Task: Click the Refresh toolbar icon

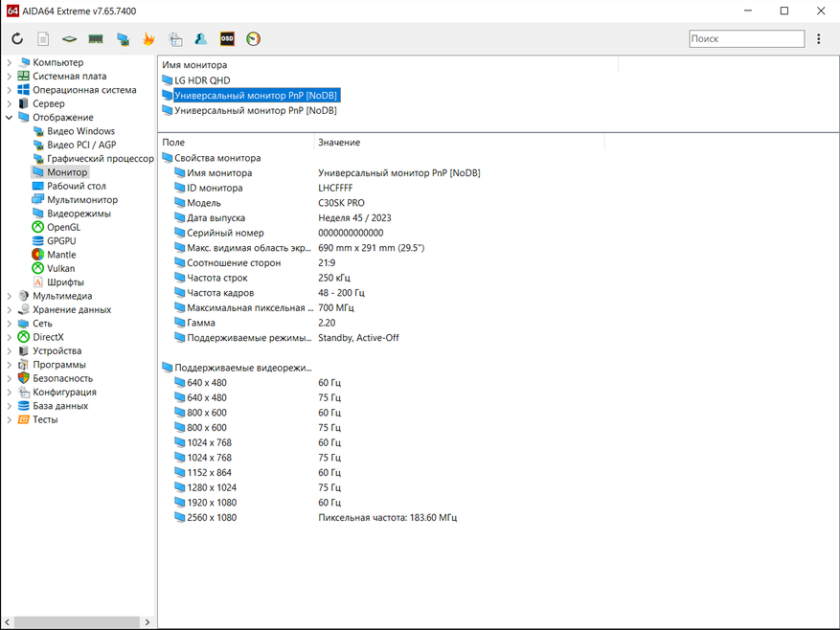Action: [x=17, y=39]
